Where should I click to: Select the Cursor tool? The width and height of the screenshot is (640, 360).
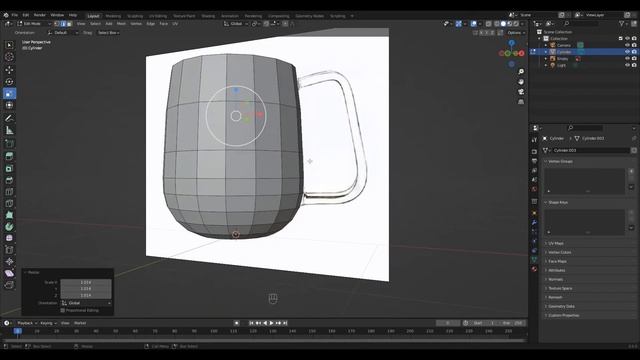pyautogui.click(x=9, y=57)
